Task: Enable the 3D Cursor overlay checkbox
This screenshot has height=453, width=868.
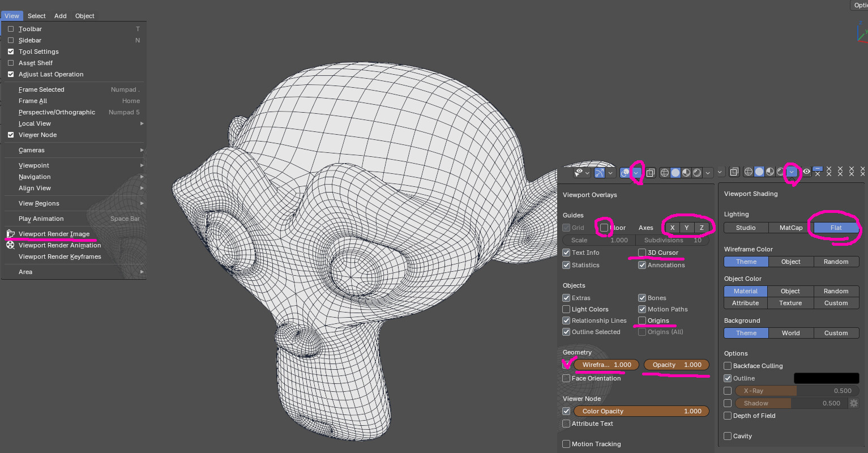Action: 642,253
